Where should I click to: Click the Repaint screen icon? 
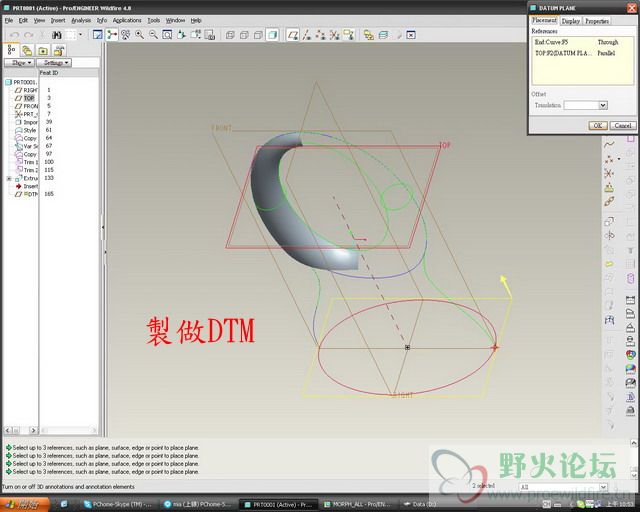98,35
